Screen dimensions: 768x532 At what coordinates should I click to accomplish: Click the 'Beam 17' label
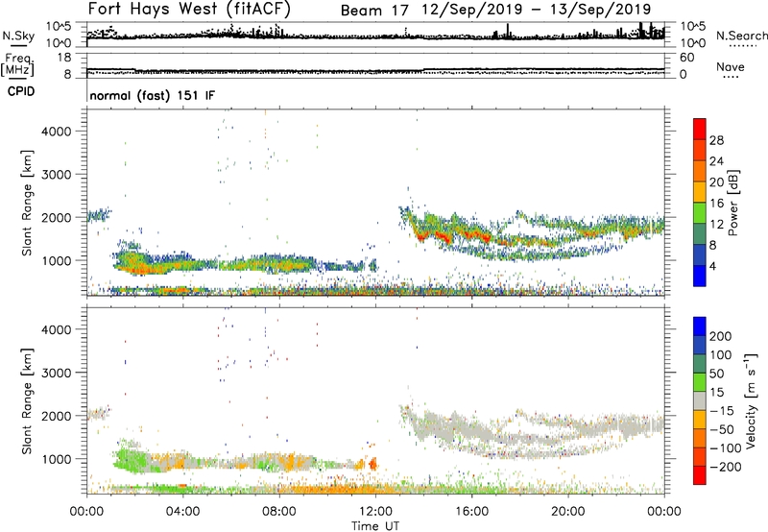click(x=374, y=10)
